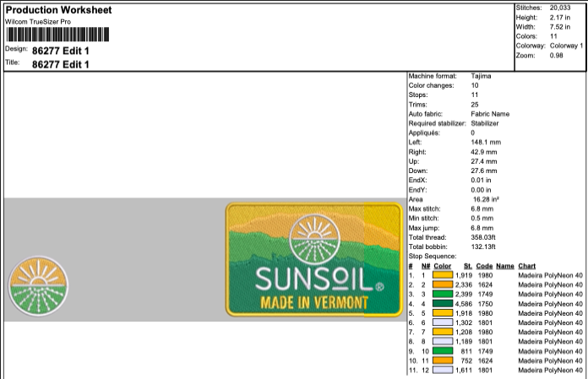Click EndX value 0.01 in
Image resolution: width=588 pixels, height=379 pixels.
coord(481,180)
